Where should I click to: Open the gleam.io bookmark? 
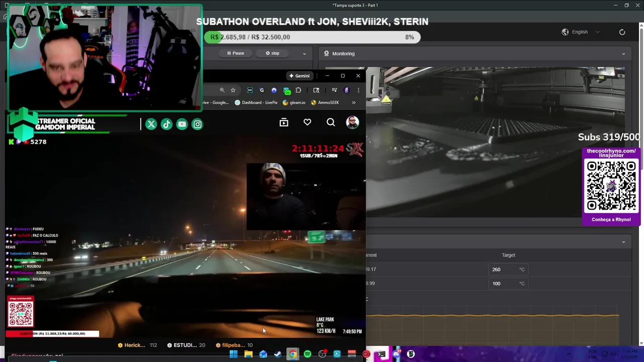coord(294,103)
